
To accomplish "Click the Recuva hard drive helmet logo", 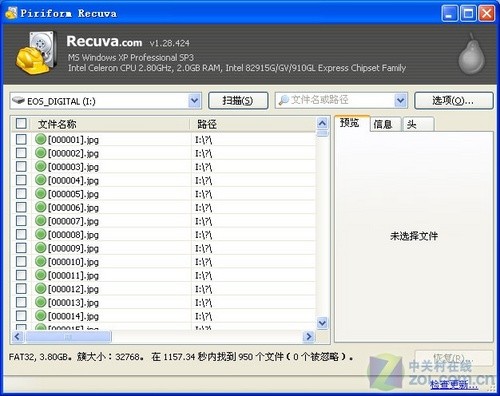I will click(36, 53).
